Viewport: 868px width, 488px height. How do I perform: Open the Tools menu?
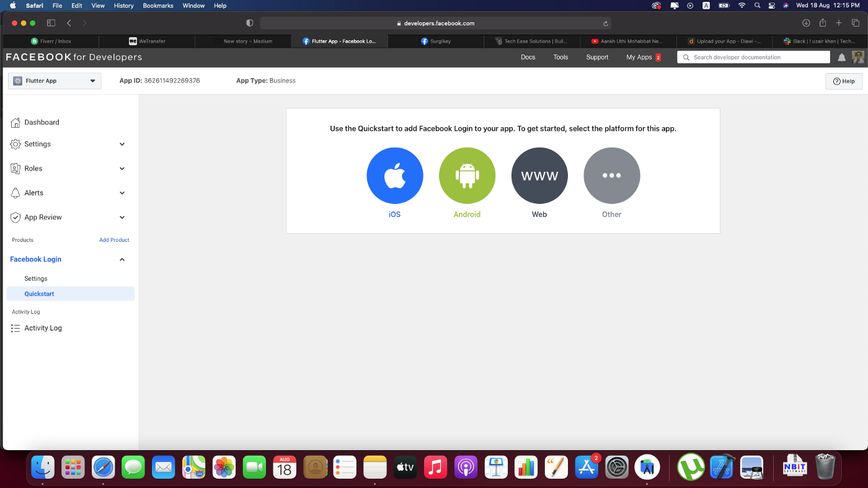pos(560,57)
